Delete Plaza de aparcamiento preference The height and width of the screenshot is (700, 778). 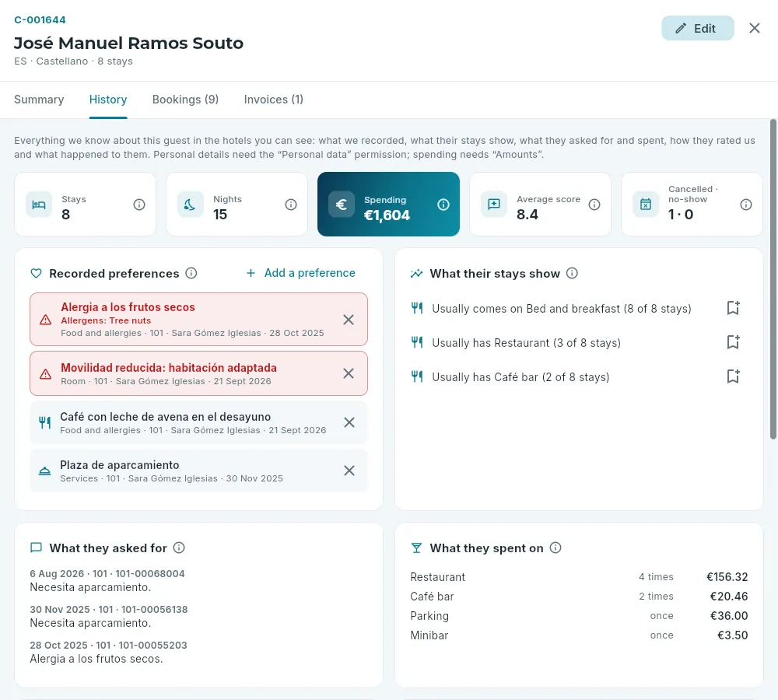pyautogui.click(x=349, y=471)
